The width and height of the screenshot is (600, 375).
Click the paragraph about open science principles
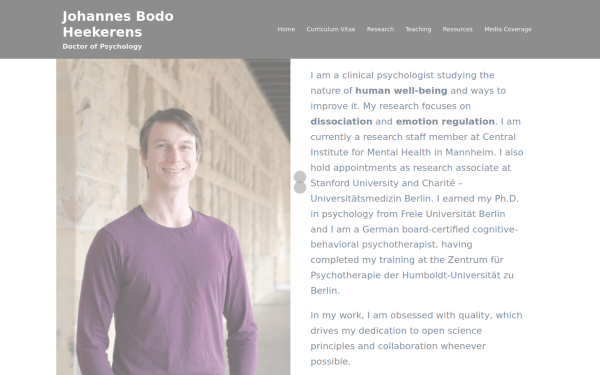[416, 338]
